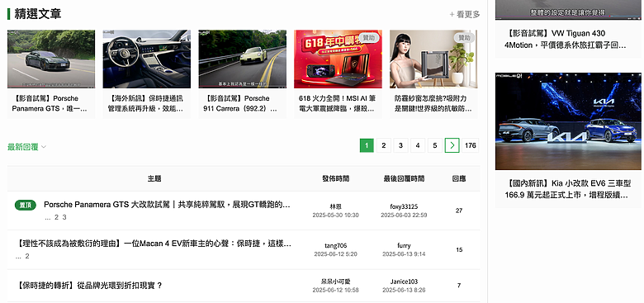644x303 pixels.
Task: Click the 贊助 badge on the window screen ad
Action: pyautogui.click(x=464, y=37)
